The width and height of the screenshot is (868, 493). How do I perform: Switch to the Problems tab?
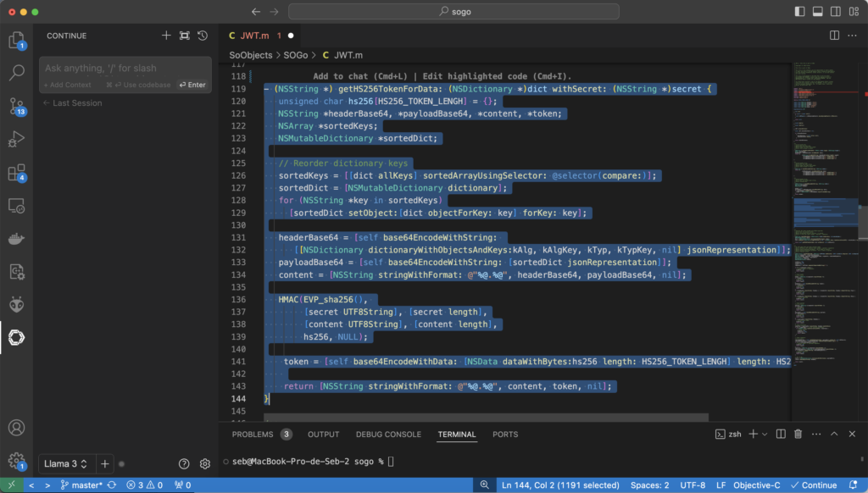point(253,435)
